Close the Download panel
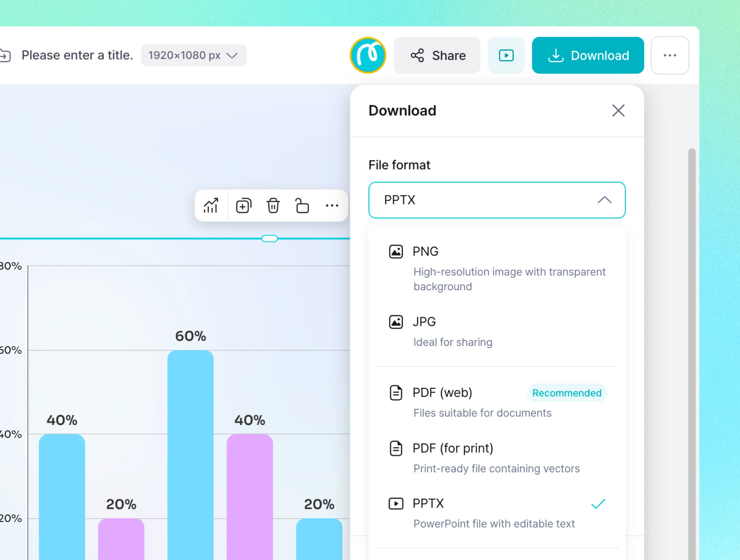The height and width of the screenshot is (560, 740). click(x=618, y=111)
